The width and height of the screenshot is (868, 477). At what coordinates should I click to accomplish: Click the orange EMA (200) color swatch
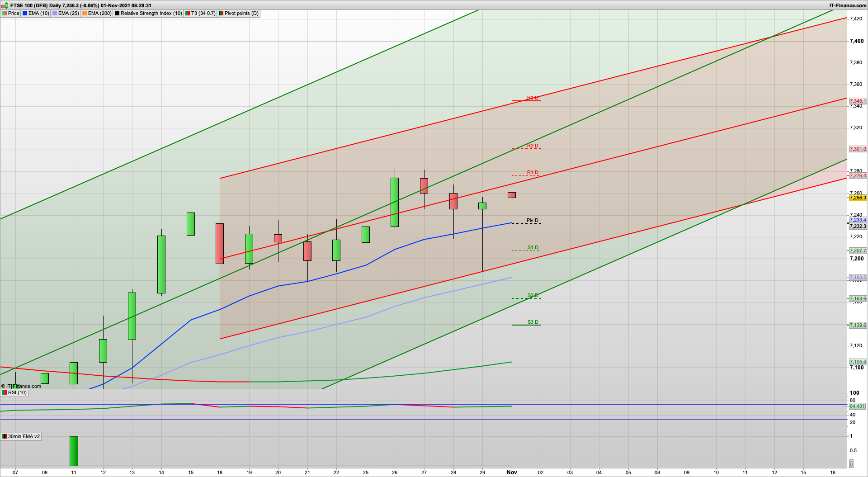pyautogui.click(x=85, y=13)
